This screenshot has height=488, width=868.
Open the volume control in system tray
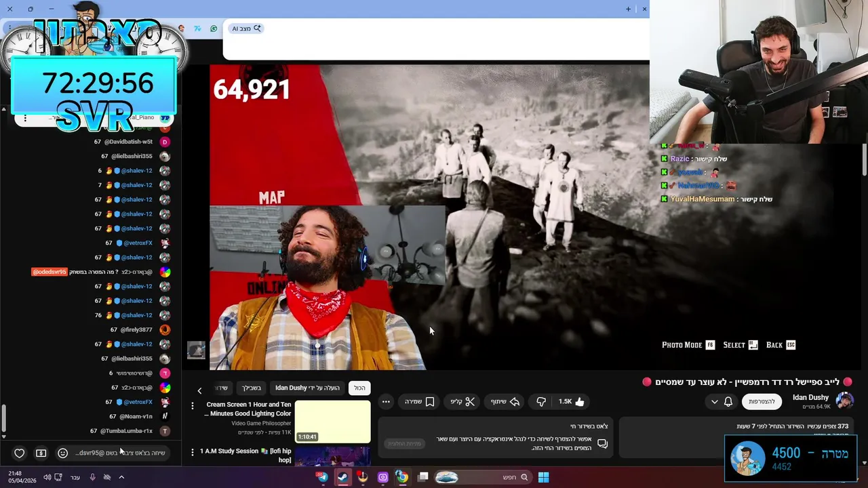pos(47,477)
